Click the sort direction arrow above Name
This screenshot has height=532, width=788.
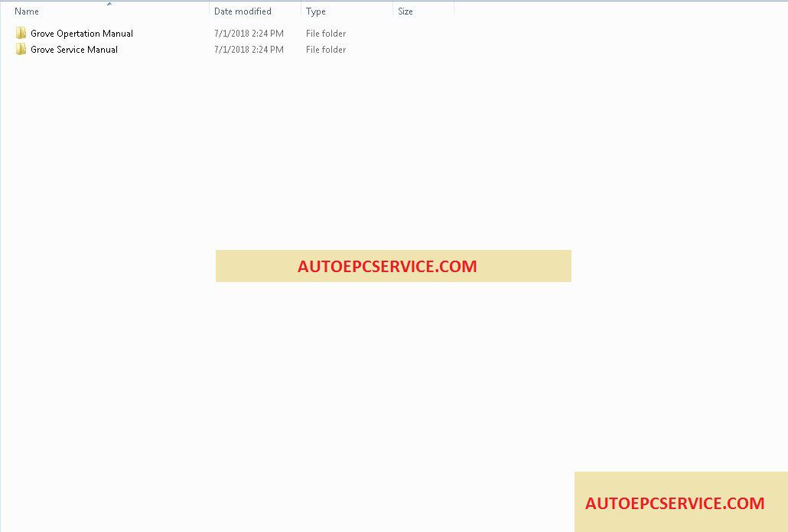109,4
